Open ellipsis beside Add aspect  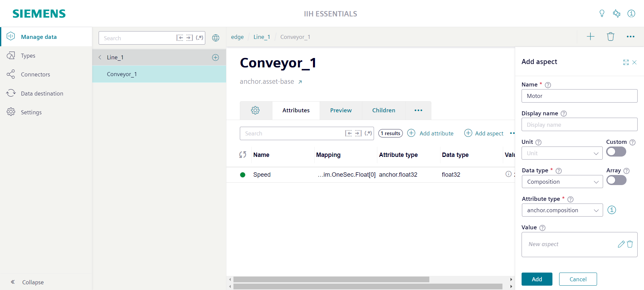[512, 133]
